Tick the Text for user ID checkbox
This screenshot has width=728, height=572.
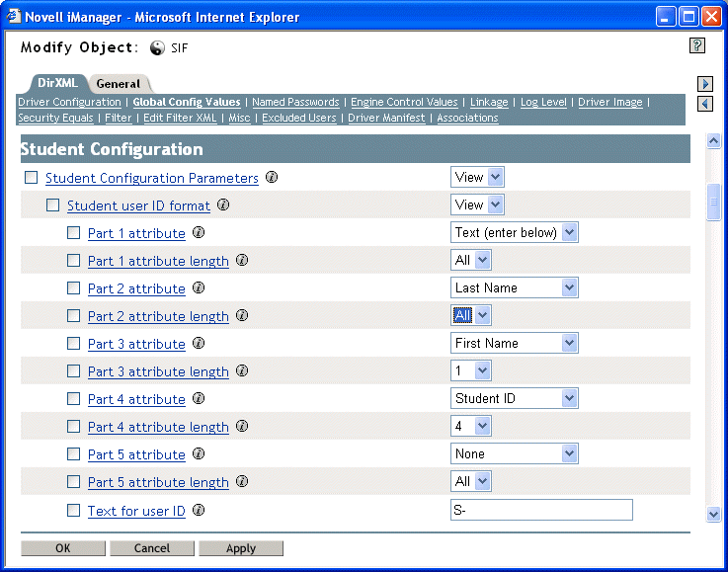point(74,510)
